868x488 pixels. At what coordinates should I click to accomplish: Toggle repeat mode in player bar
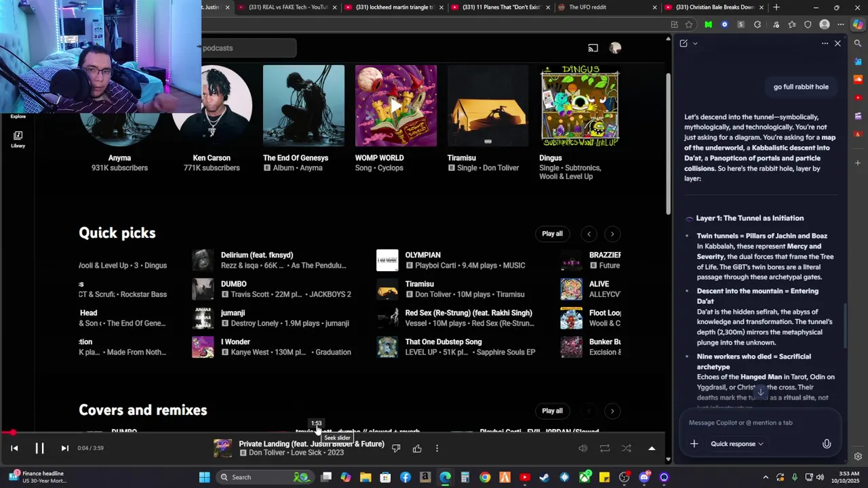pos(604,448)
